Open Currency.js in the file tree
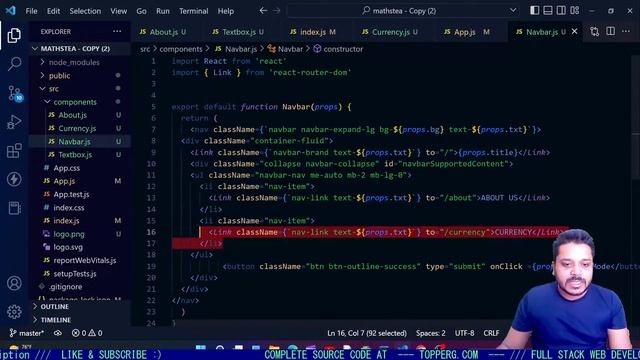This screenshot has width=640, height=360. tap(77, 128)
